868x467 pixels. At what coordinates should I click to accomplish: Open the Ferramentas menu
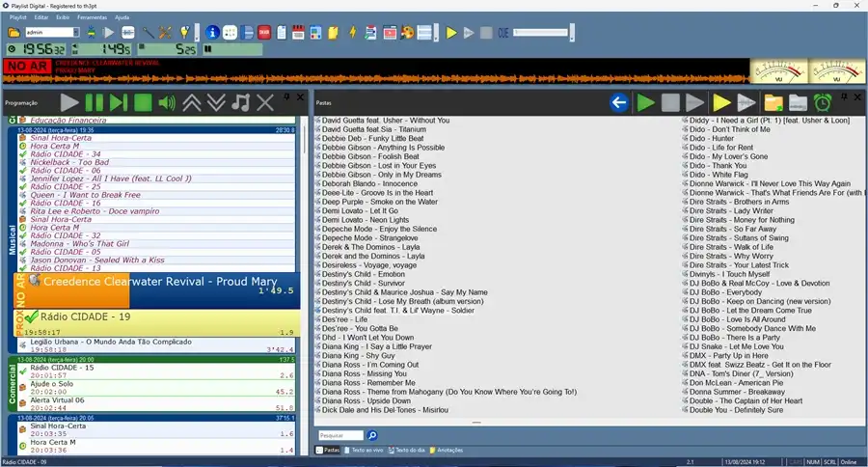point(92,17)
